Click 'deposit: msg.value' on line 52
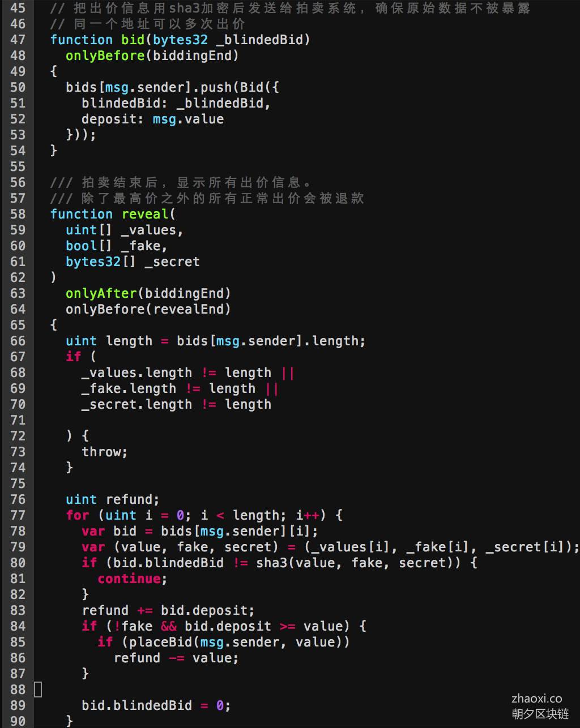This screenshot has height=728, width=580. 152,119
